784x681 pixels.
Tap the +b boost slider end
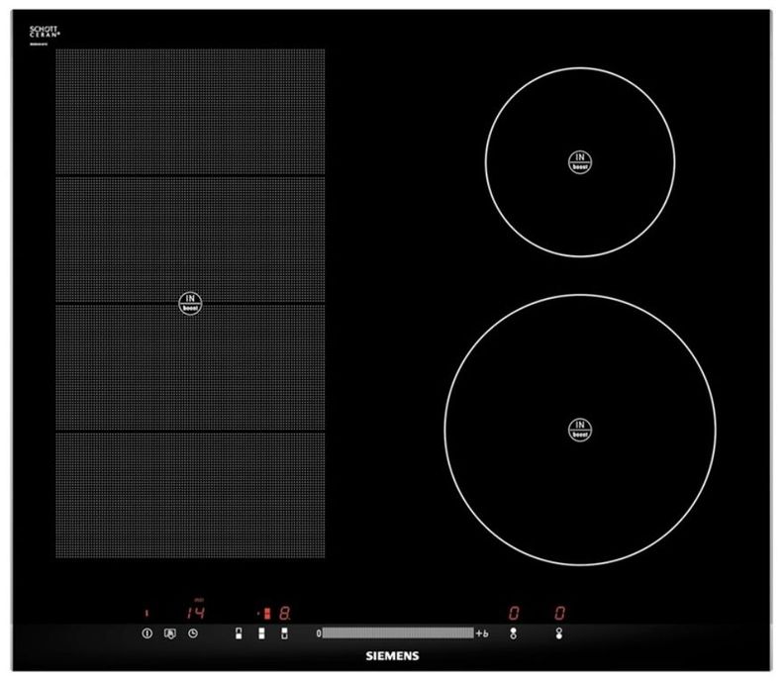(x=482, y=632)
